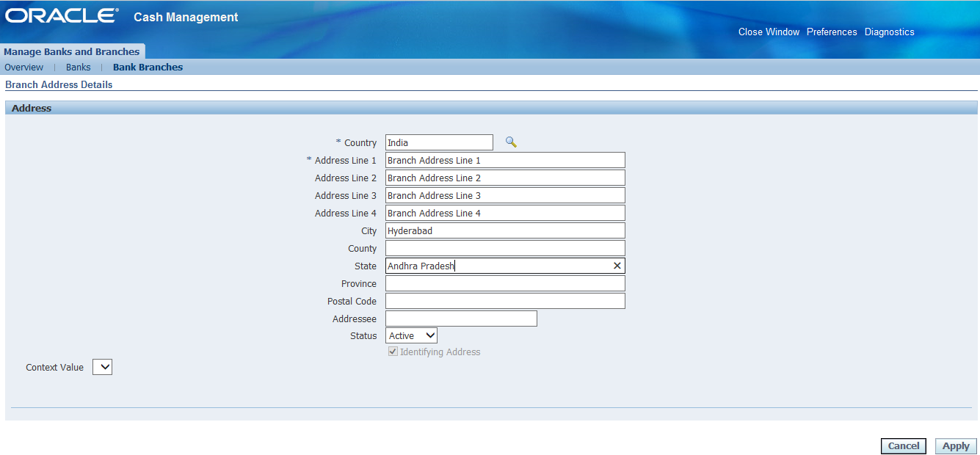Image resolution: width=980 pixels, height=455 pixels.
Task: Click the Apply button
Action: point(956,446)
